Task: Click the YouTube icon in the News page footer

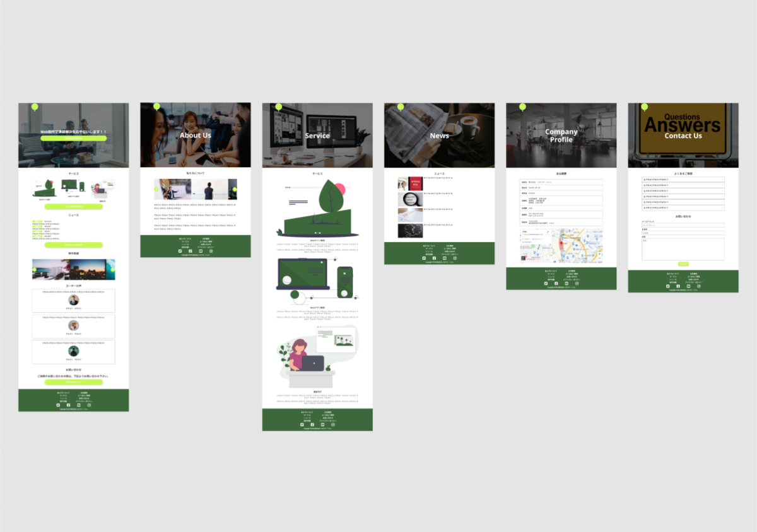Action: [x=445, y=258]
